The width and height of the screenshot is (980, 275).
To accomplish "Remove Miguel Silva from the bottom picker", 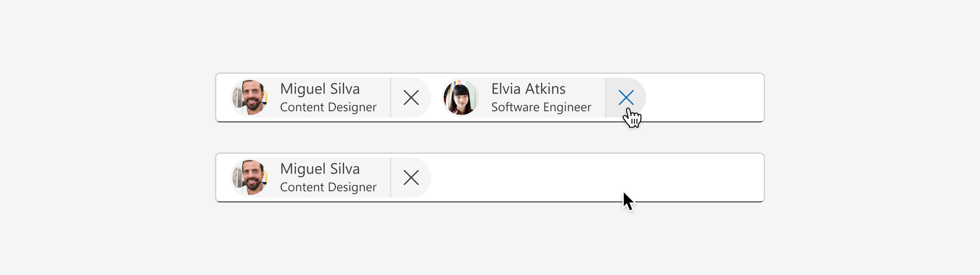I will click(x=411, y=177).
